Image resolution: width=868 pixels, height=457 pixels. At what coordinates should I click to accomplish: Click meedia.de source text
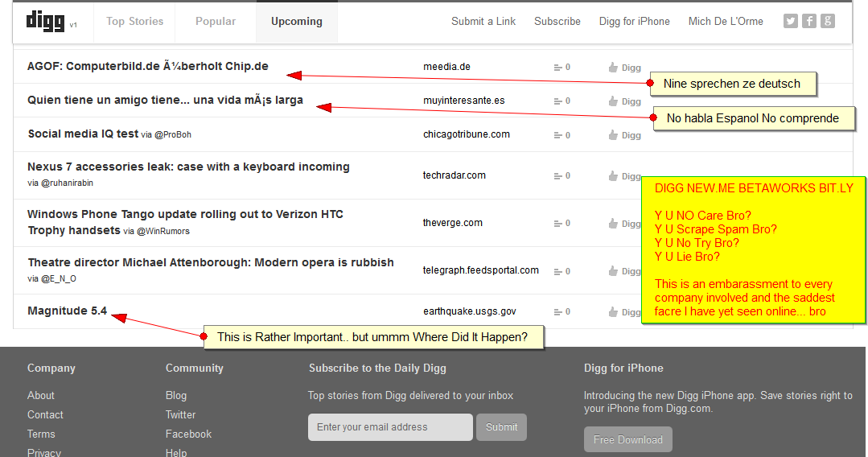coord(446,67)
